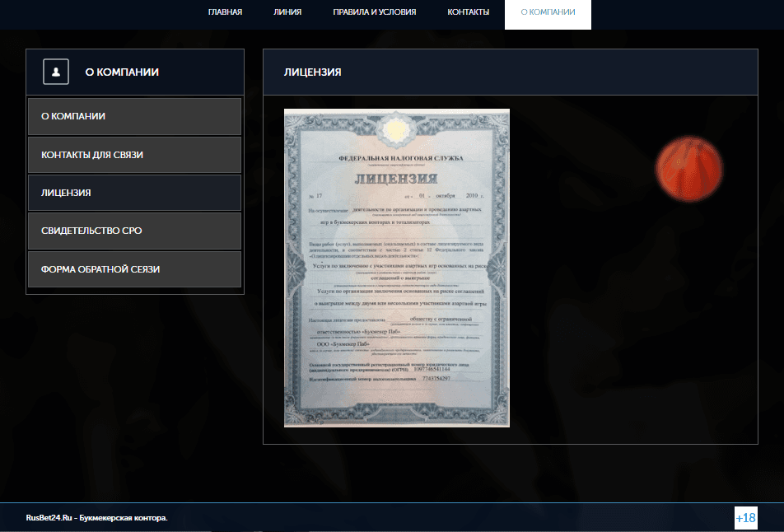The width and height of the screenshot is (784, 532).
Task: Select КОНТАКТЫ ДЛЯ СВЯЗИ in sidebar
Action: point(134,155)
